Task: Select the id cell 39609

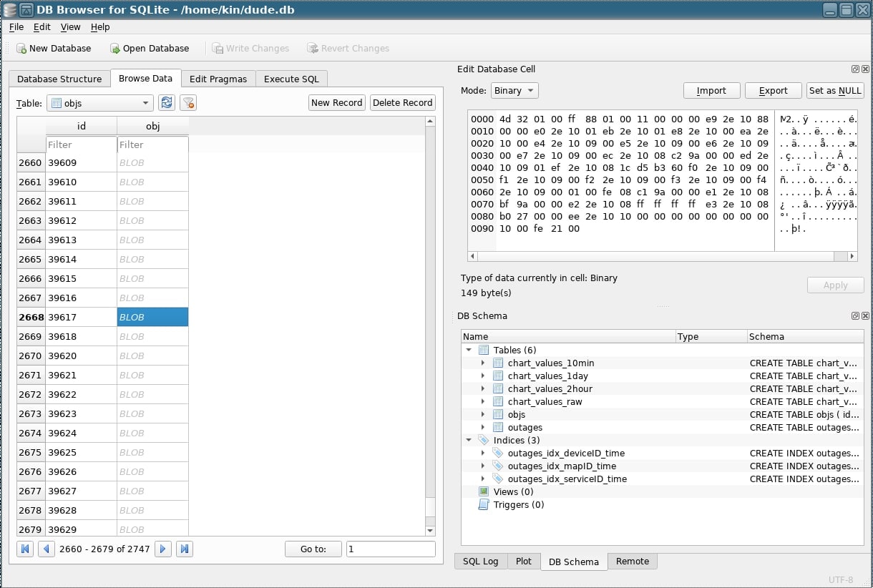Action: click(82, 162)
